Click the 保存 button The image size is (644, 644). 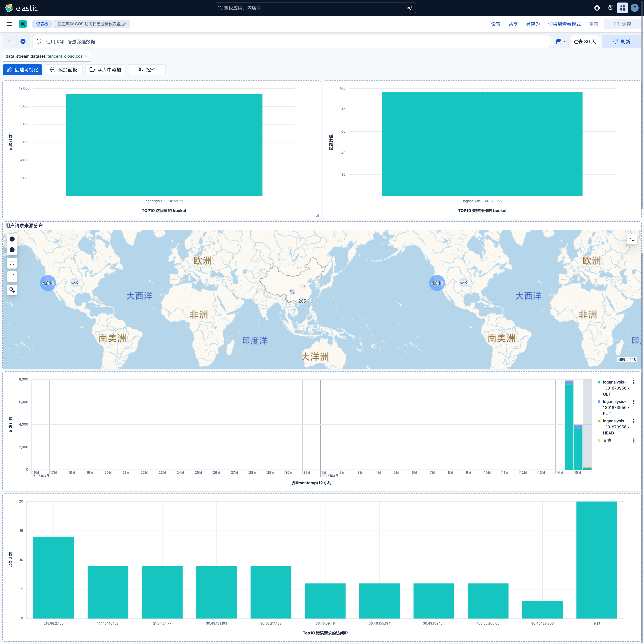pos(622,24)
